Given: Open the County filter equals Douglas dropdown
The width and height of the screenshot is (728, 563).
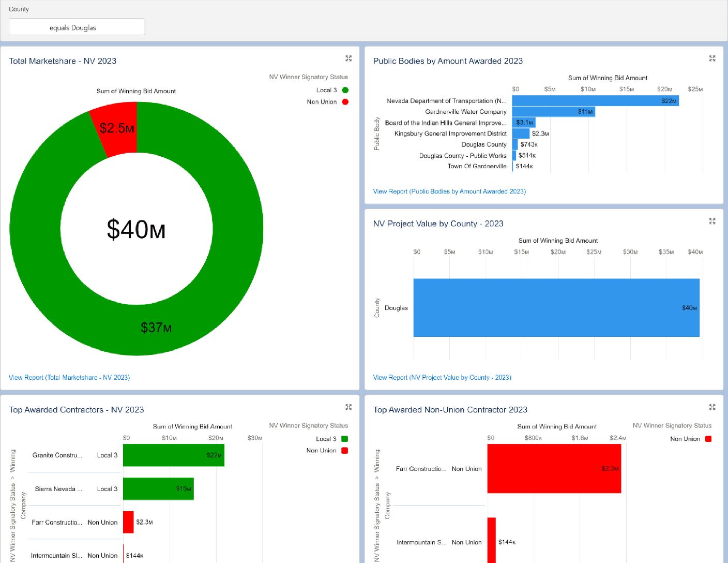Looking at the screenshot, I should (x=77, y=27).
